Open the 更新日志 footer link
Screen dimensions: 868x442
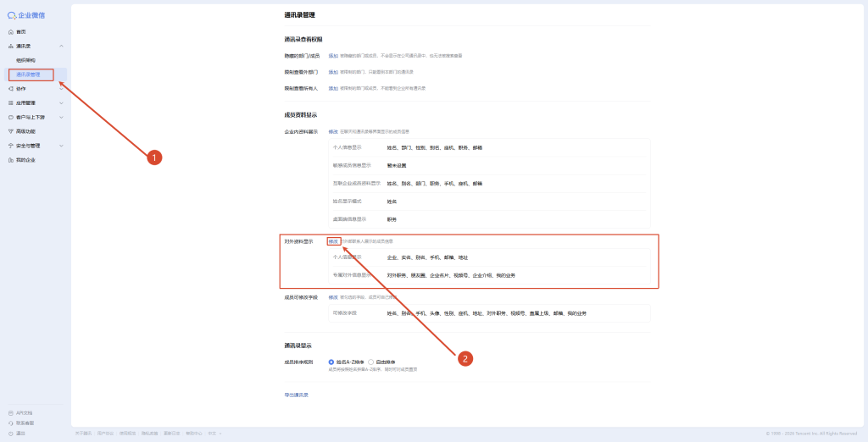point(172,434)
